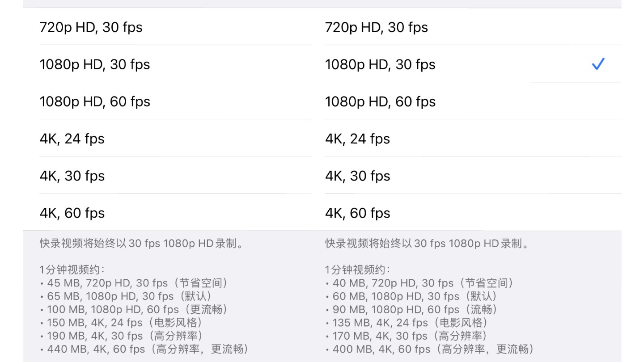
Task: Select 1080p HD, 30 fps in left list
Action: pyautogui.click(x=167, y=64)
